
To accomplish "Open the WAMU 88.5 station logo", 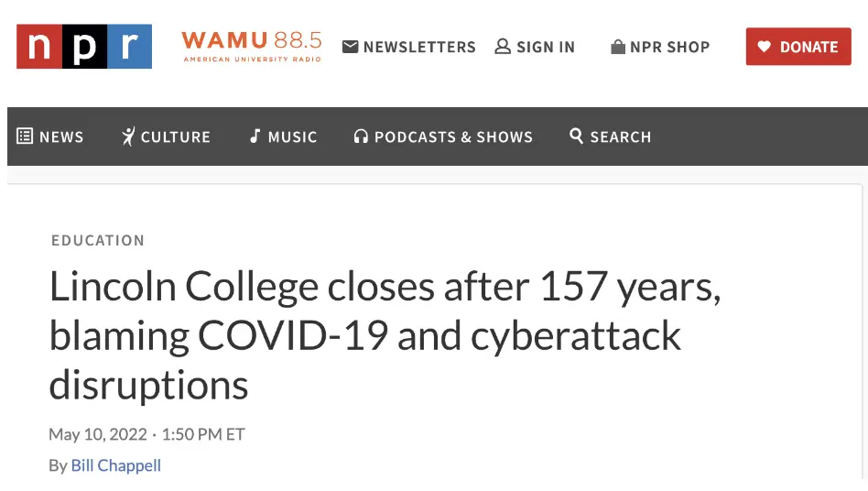I will tap(252, 46).
